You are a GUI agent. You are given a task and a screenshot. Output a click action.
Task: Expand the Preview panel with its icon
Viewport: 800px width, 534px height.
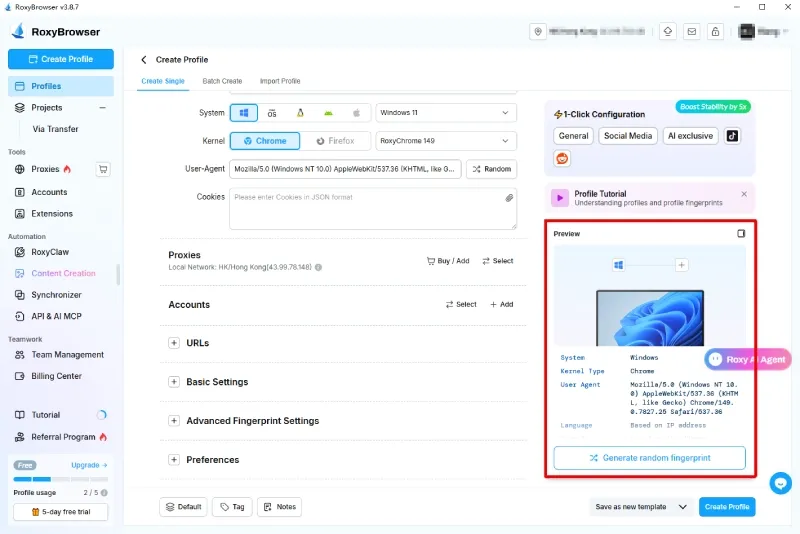click(x=741, y=234)
